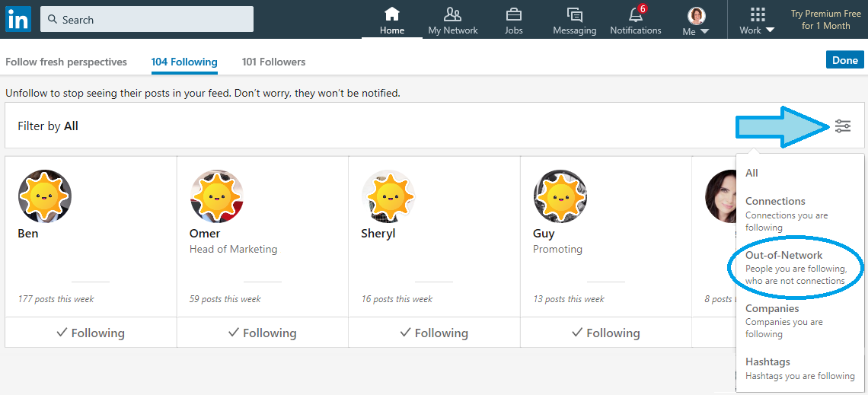Select Out-of-Network filter option

(796, 268)
